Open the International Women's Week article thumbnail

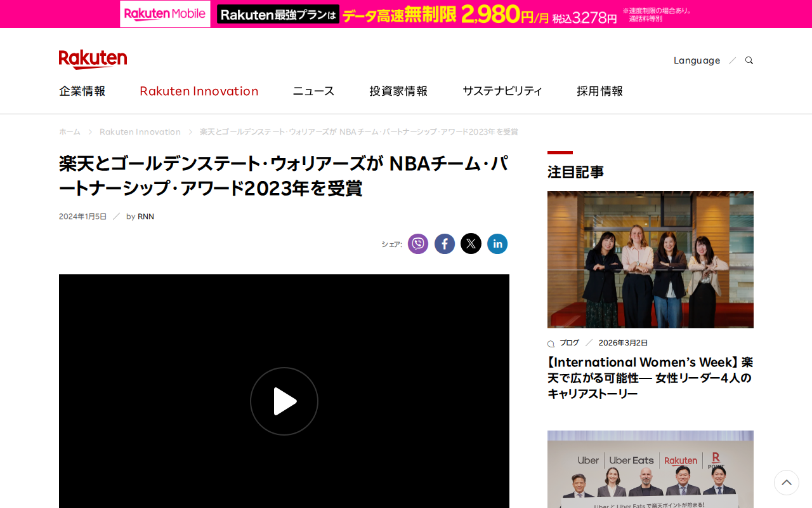[x=650, y=260]
